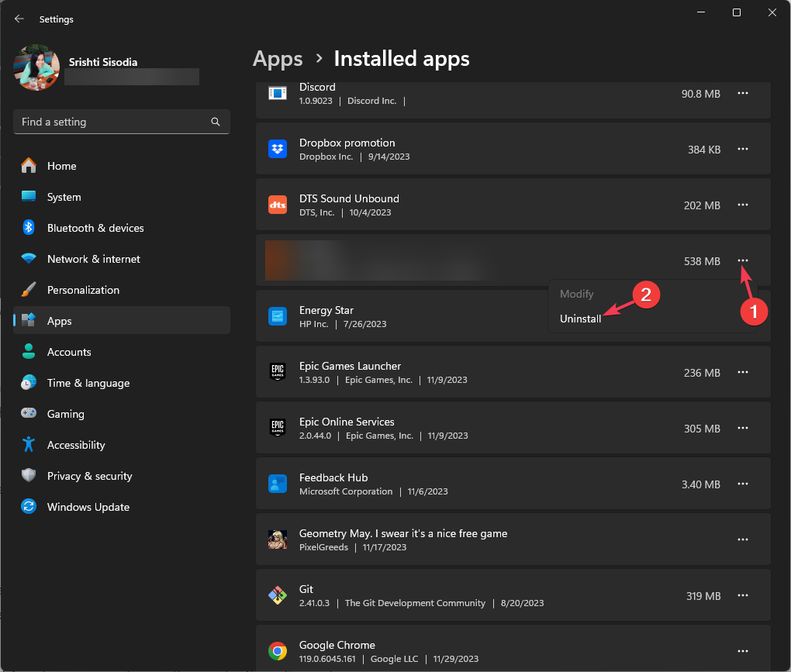The height and width of the screenshot is (672, 791).
Task: Open more options for the 538 MB app
Action: (743, 260)
